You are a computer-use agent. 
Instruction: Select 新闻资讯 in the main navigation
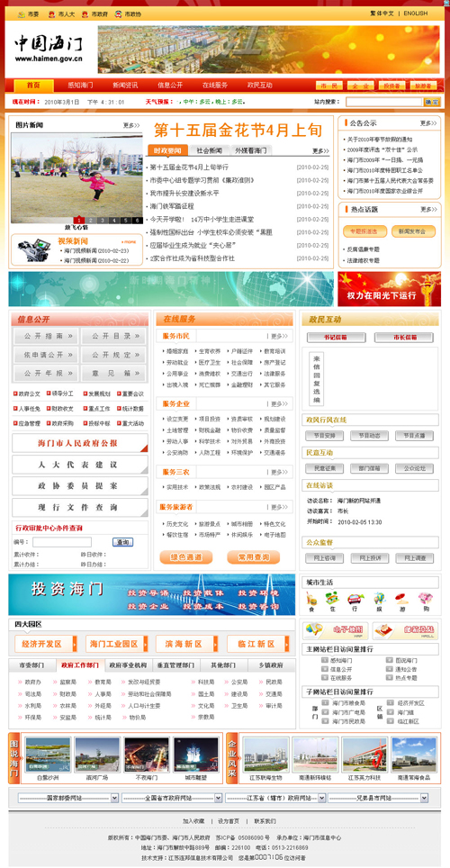125,86
